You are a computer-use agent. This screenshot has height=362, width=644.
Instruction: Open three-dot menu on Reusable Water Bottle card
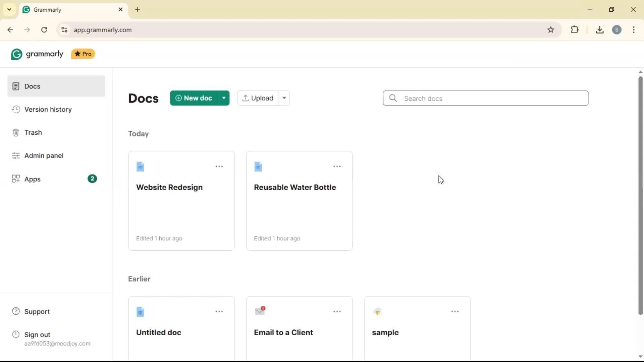[x=337, y=167]
